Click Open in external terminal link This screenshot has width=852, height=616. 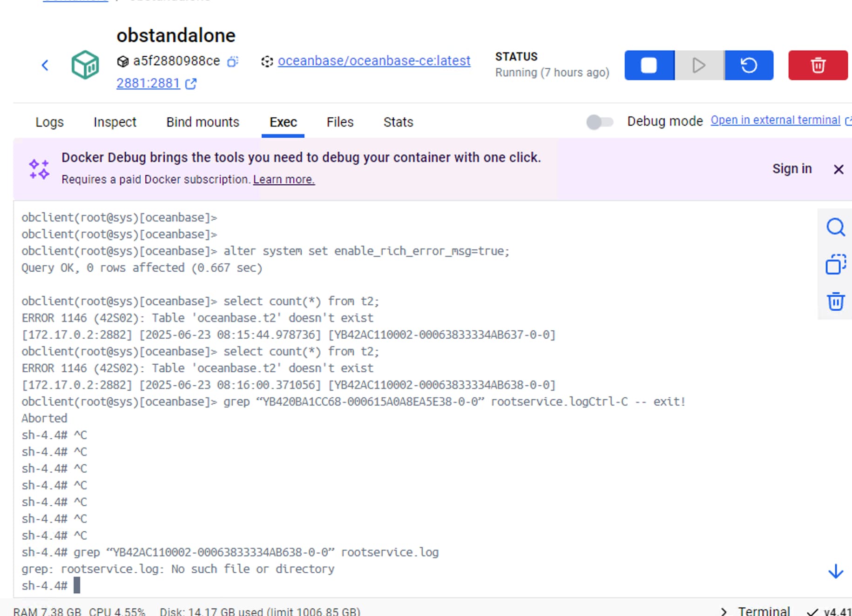point(775,120)
